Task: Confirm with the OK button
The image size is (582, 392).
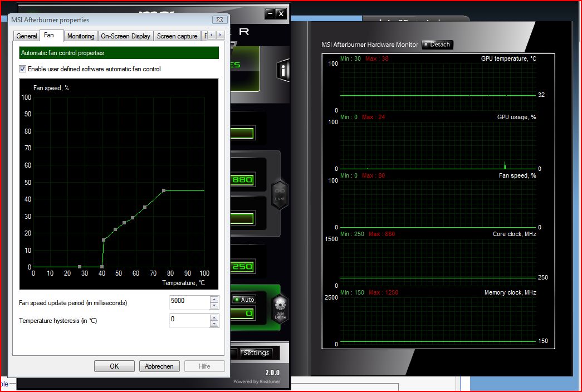Action: (x=114, y=366)
